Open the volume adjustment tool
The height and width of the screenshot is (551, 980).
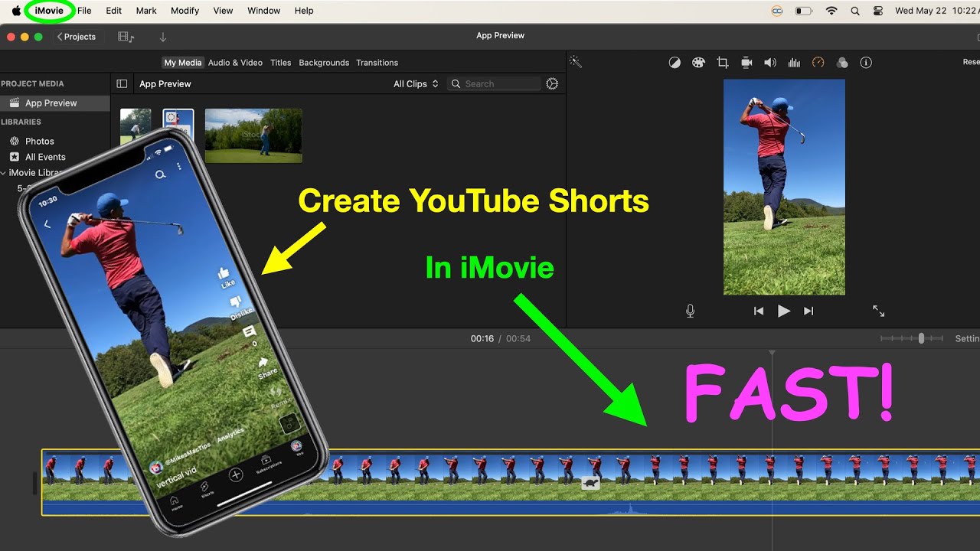pyautogui.click(x=770, y=63)
